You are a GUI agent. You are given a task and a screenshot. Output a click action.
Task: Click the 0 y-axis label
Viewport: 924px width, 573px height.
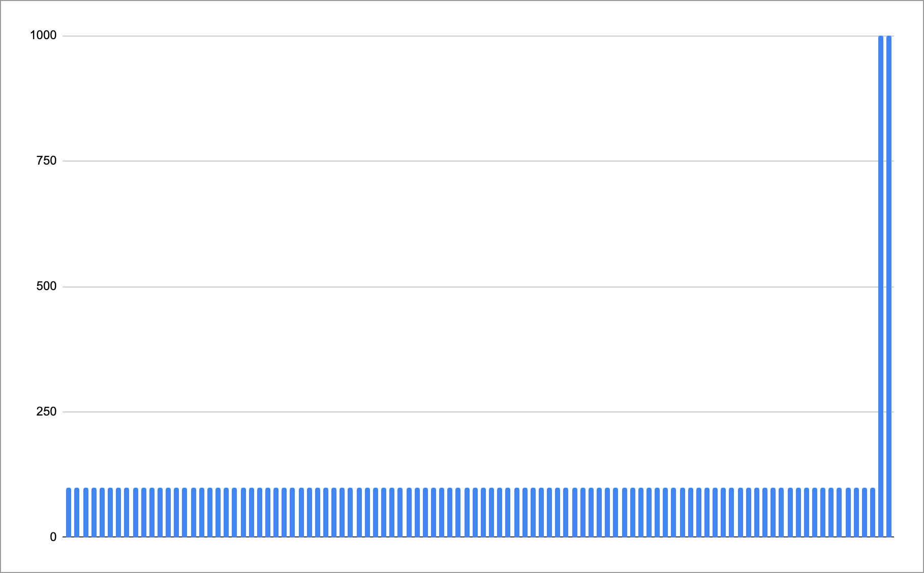tap(53, 537)
